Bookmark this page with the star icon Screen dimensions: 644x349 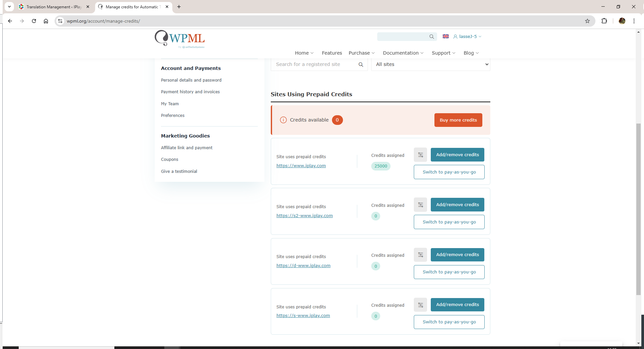coord(587,21)
